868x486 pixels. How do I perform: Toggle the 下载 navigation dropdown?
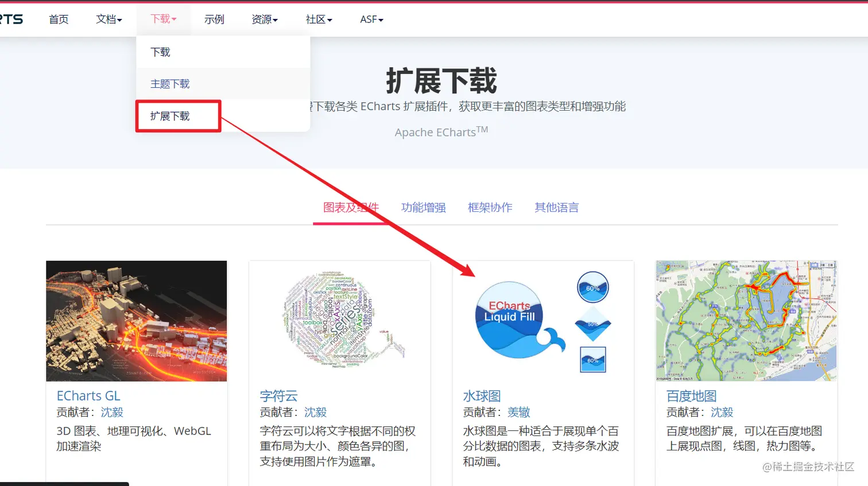point(164,20)
